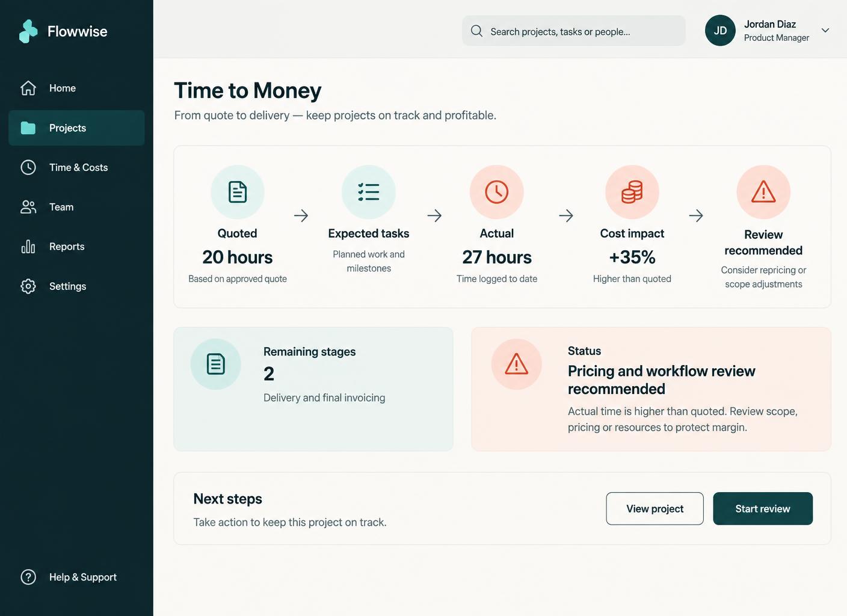Click the Flowwise brand name
Screen dimensions: 847x616
click(x=78, y=31)
